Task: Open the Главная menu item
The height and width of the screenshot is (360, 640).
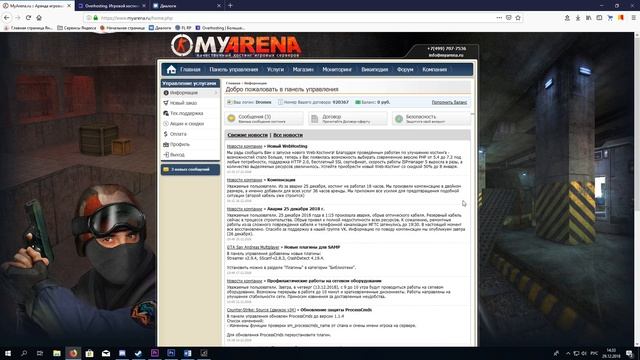Action: (x=190, y=69)
